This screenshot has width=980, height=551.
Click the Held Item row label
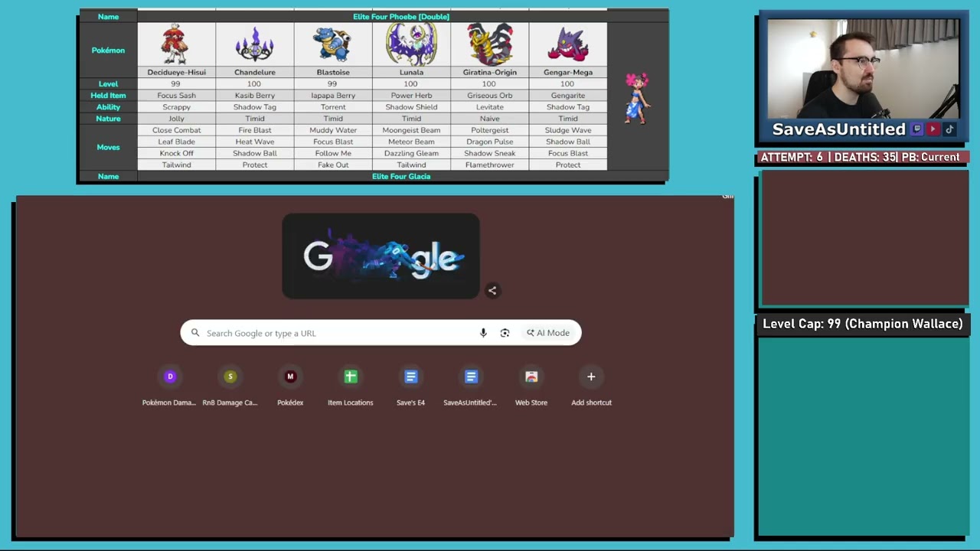[108, 96]
